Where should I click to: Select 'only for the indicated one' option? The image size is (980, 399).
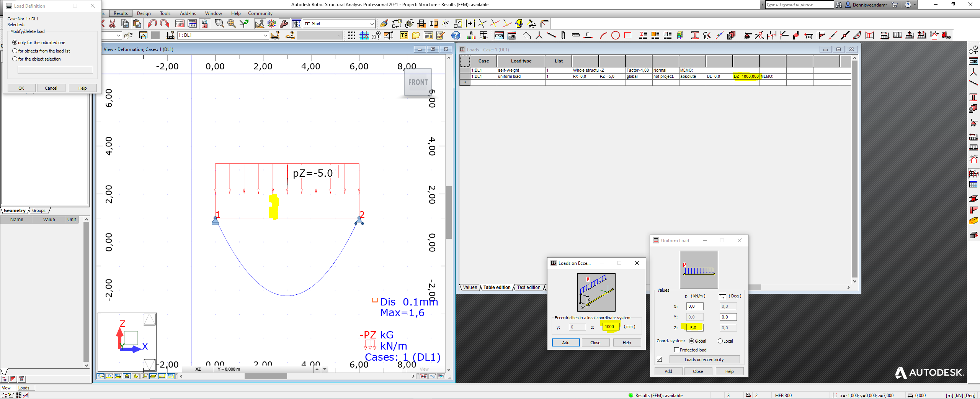(x=15, y=43)
